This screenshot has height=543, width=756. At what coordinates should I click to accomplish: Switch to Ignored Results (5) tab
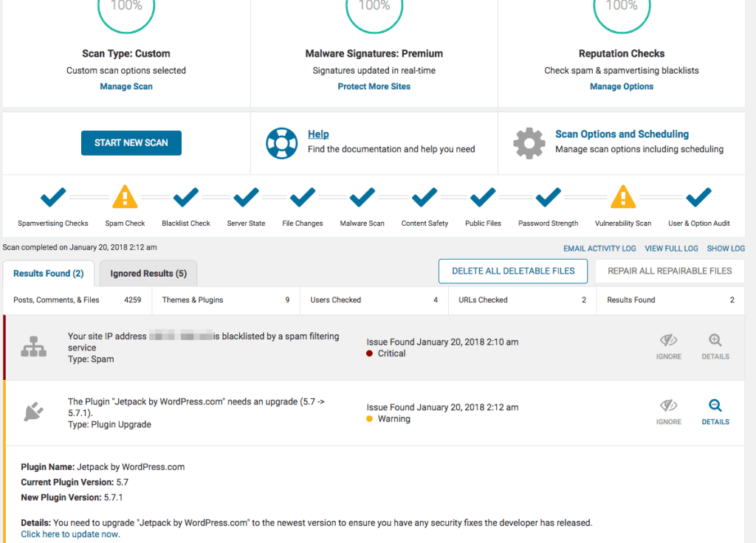(148, 273)
